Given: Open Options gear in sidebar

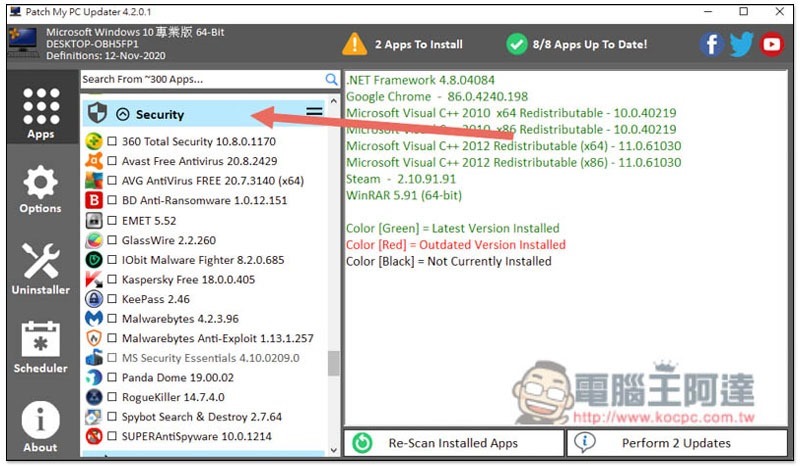Looking at the screenshot, I should (40, 189).
